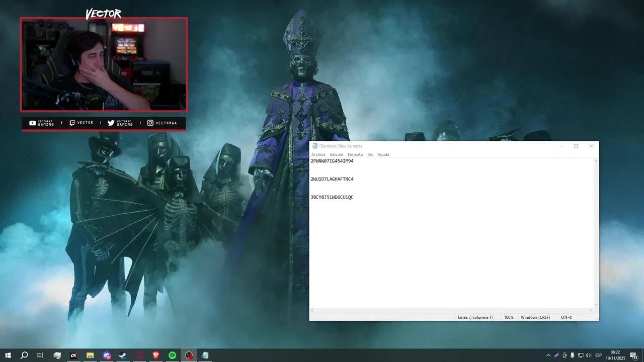This screenshot has height=362, width=644.
Task: Click Notepad horizontal scrollbar right arrow
Action: click(x=591, y=310)
